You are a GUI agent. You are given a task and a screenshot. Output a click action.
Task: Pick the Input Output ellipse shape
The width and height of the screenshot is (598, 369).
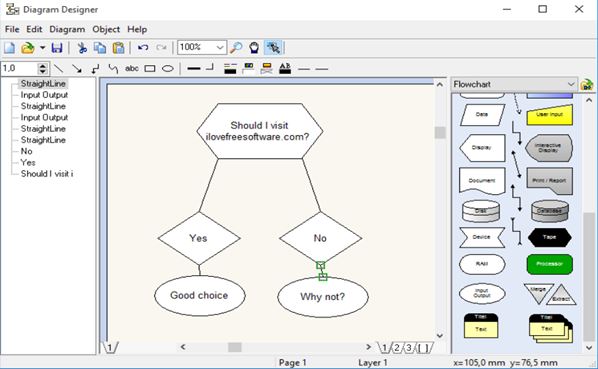click(x=482, y=294)
